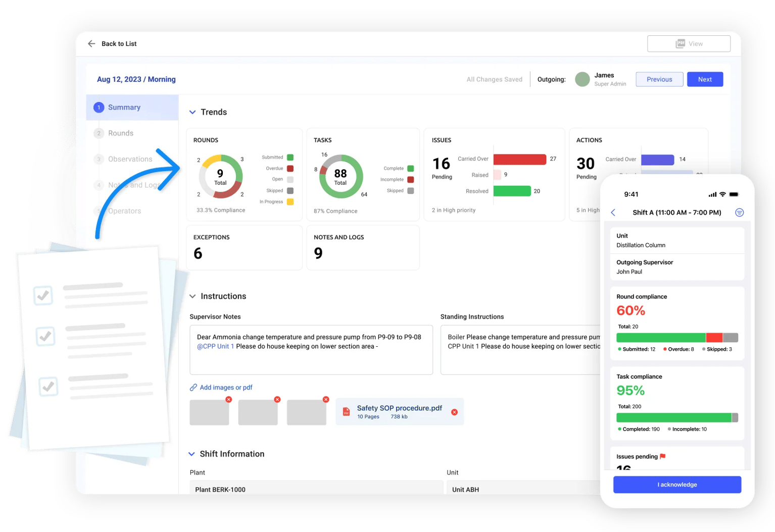Click the Task compliance progress bar
Viewport: 775px width, 532px height.
tap(677, 417)
